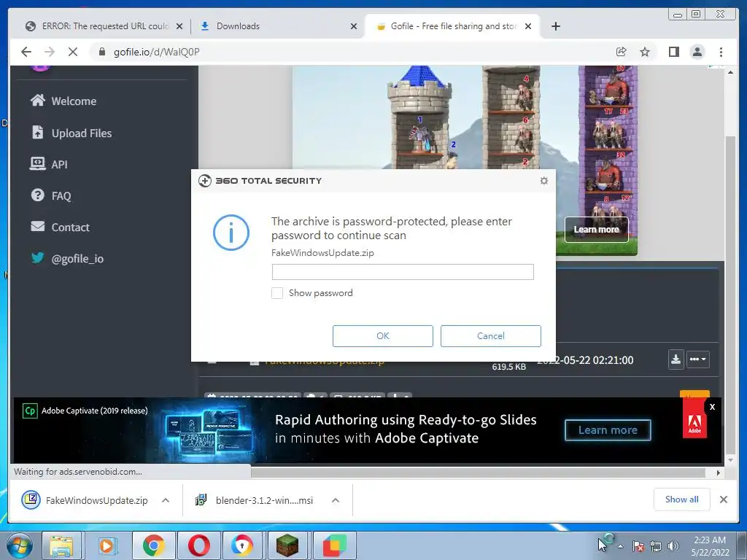747x560 pixels.
Task: Go back to the previous page
Action: point(26,52)
